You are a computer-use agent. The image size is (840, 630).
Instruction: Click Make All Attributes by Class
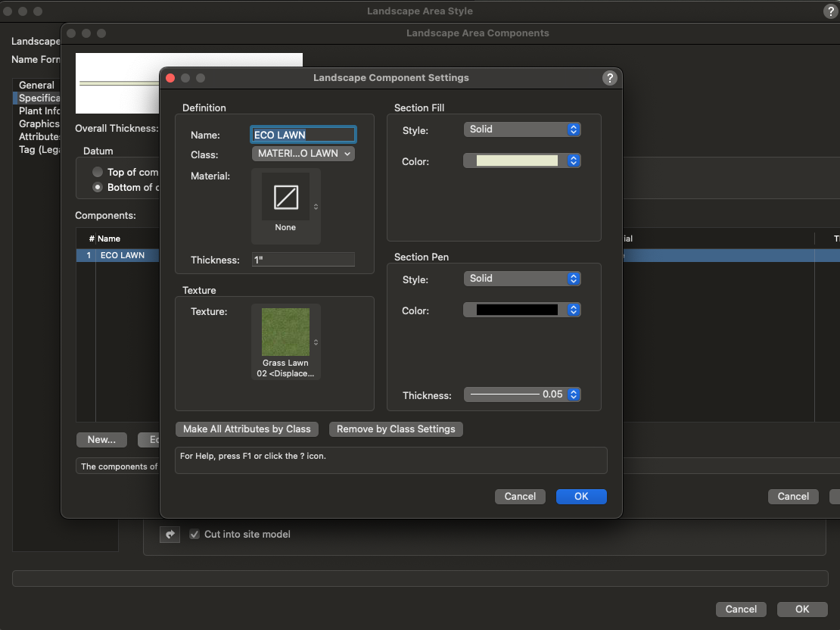[247, 429]
